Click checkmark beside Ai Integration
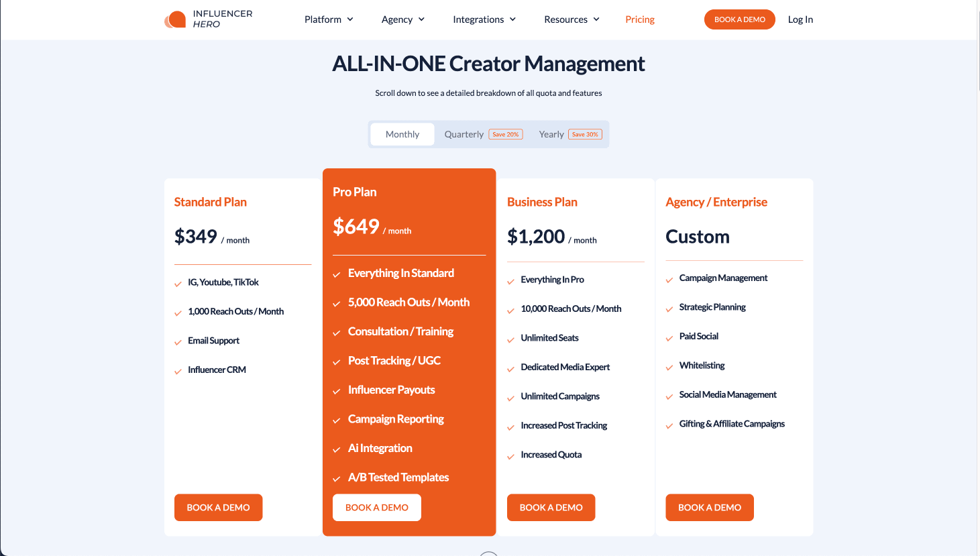The height and width of the screenshot is (556, 980). 337,449
